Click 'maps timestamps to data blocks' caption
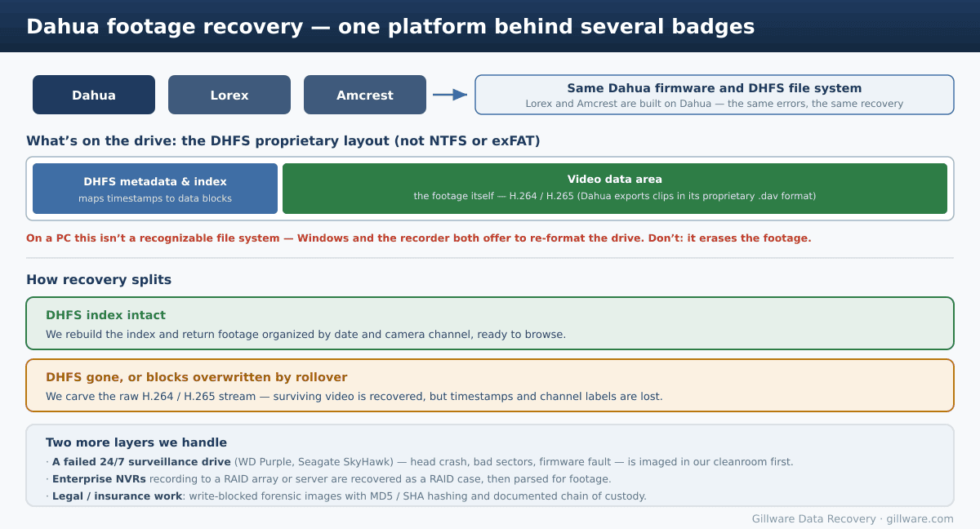Viewport: 980px width, 529px height. tap(155, 198)
